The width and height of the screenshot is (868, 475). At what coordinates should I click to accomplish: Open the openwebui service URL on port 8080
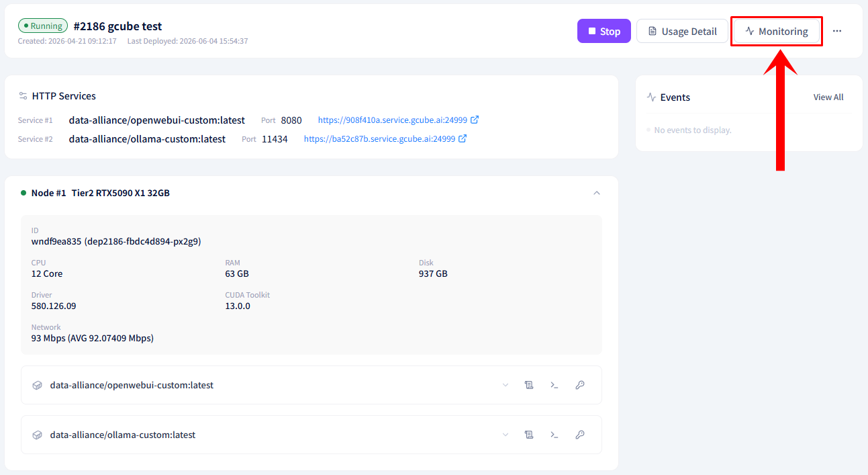coord(392,120)
